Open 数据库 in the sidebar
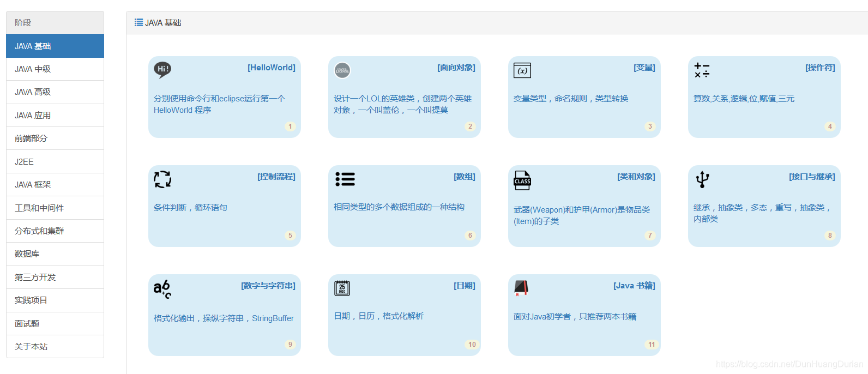 coord(55,254)
